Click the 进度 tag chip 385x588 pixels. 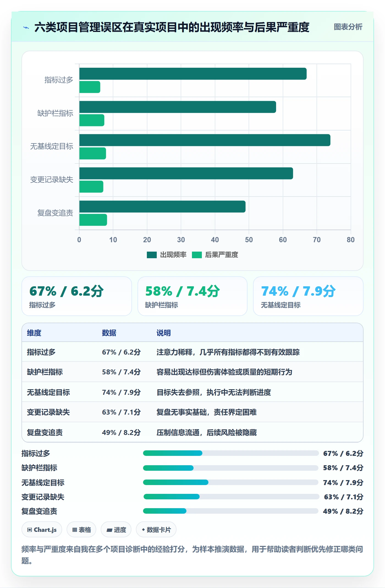point(116,530)
